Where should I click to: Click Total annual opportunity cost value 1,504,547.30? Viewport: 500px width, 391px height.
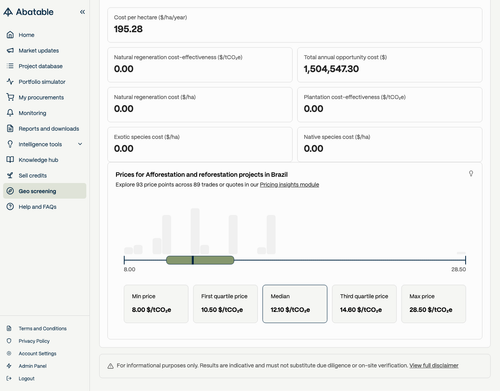(x=331, y=69)
